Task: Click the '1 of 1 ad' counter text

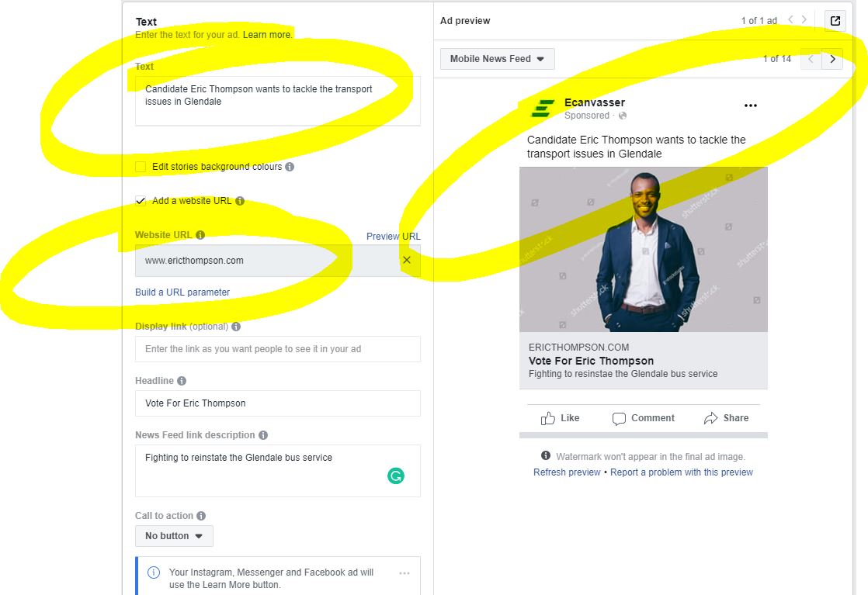Action: coord(759,20)
